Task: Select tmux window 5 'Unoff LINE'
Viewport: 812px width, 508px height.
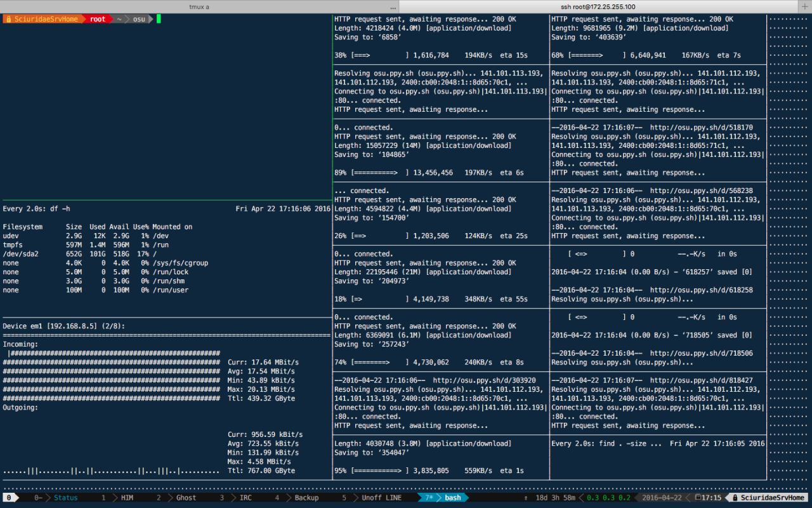Action: pos(372,498)
